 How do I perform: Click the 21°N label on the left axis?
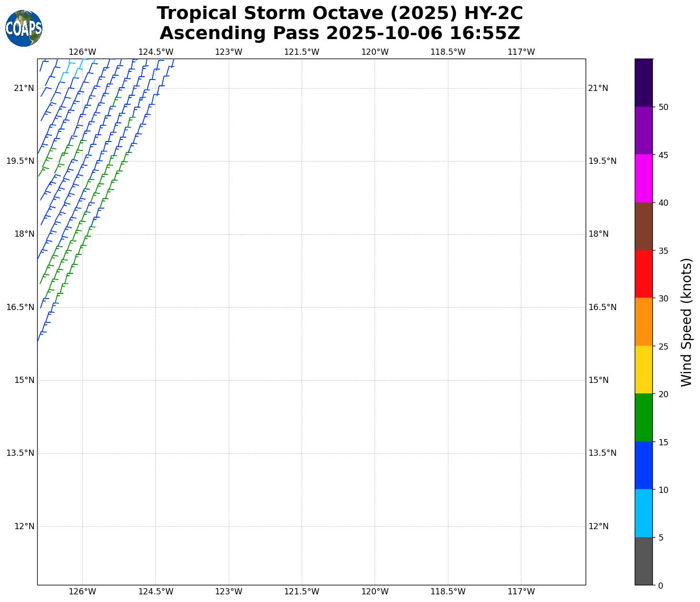pyautogui.click(x=24, y=88)
